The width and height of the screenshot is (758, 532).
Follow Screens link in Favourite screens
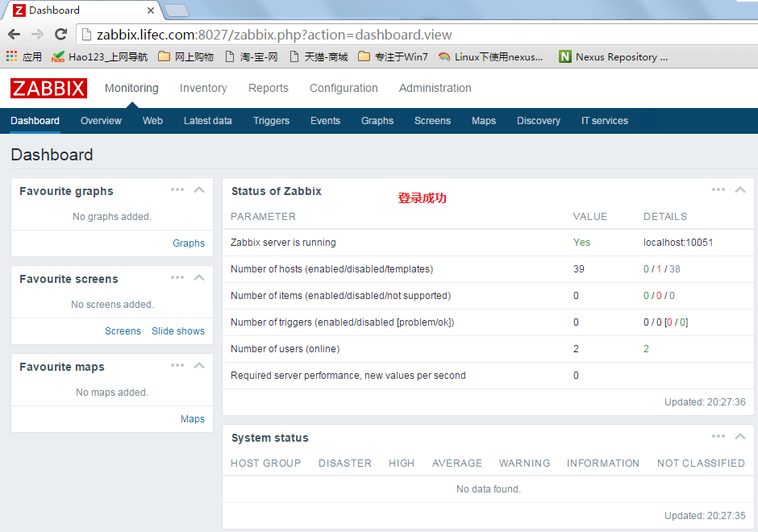(123, 331)
